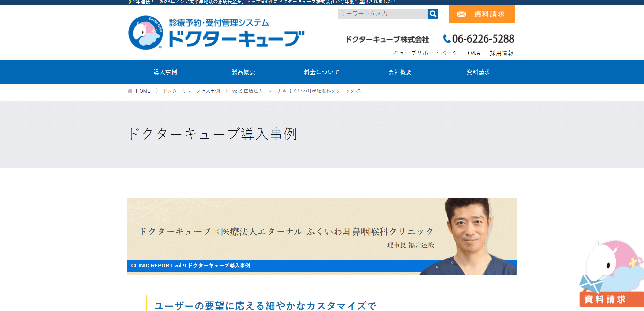
Task: Click the envelope icon on orange button
Action: pyautogui.click(x=462, y=14)
